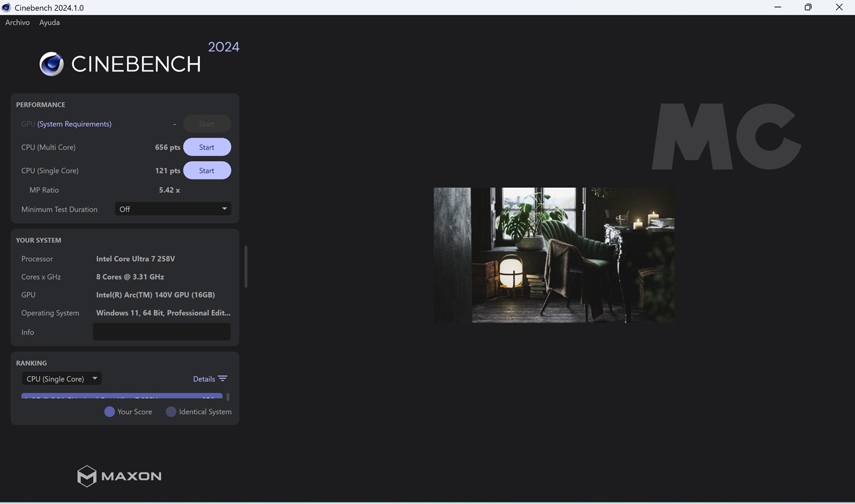
Task: Click the Your Score legend circle
Action: (110, 412)
